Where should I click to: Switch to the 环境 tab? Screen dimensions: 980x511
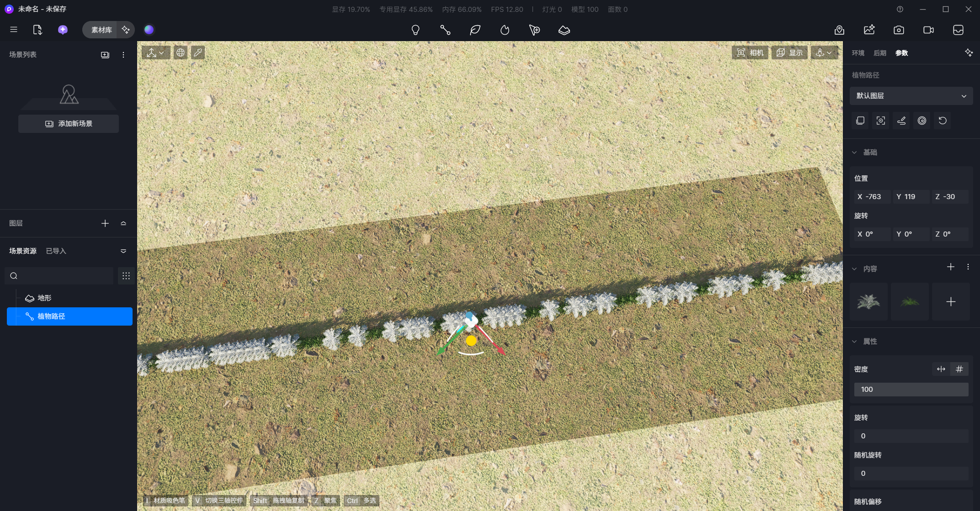tap(858, 53)
